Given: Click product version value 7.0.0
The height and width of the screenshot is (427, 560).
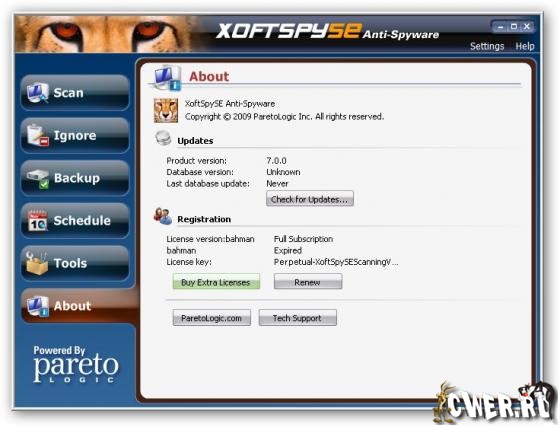Looking at the screenshot, I should (276, 161).
